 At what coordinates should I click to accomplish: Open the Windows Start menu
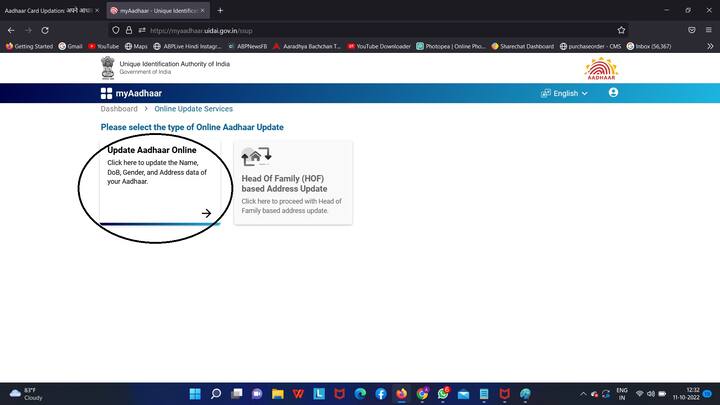click(195, 394)
